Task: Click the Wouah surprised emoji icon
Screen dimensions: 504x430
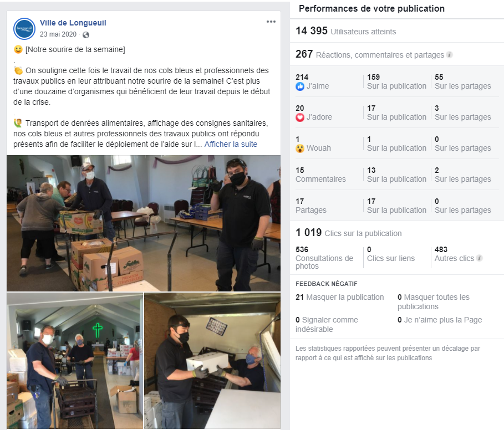Action: pyautogui.click(x=300, y=149)
